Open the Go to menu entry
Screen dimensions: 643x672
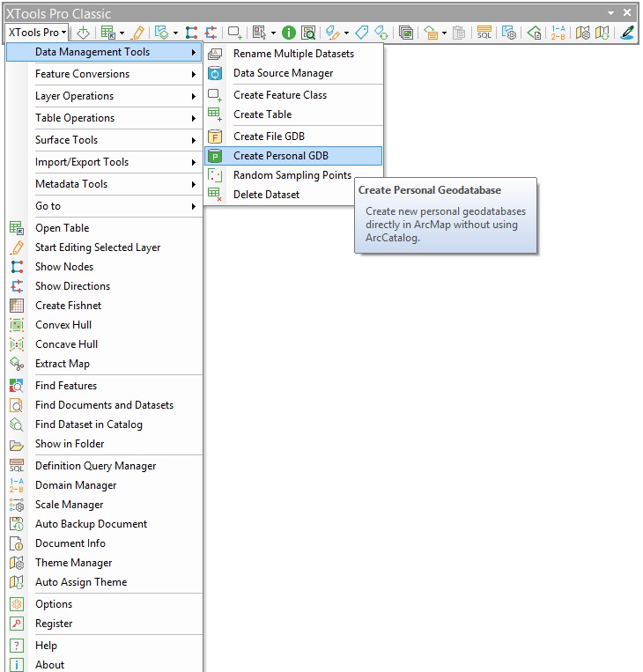click(x=104, y=206)
